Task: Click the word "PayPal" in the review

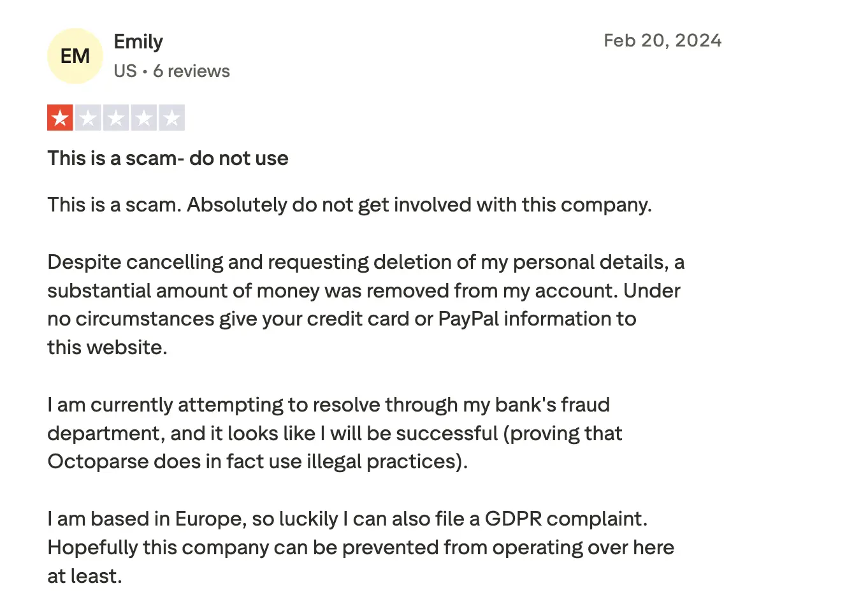Action: click(x=468, y=319)
